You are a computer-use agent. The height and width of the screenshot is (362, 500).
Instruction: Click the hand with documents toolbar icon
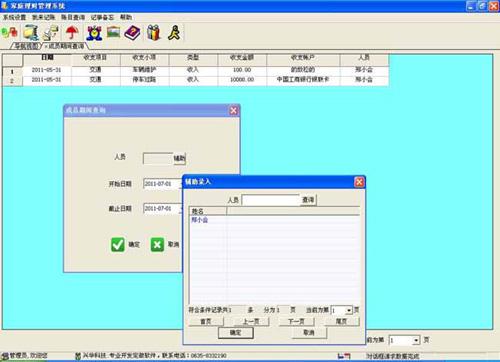click(x=51, y=33)
